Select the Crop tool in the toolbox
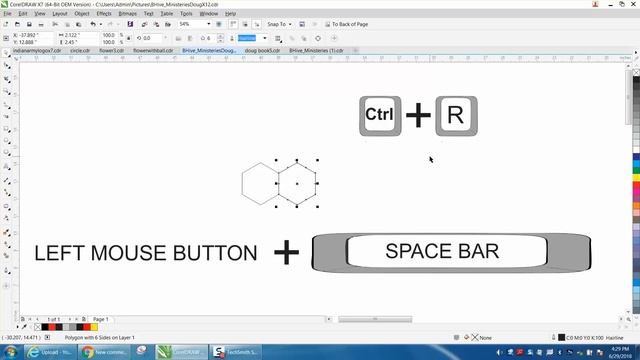The height and width of the screenshot is (360, 640). 6,79
